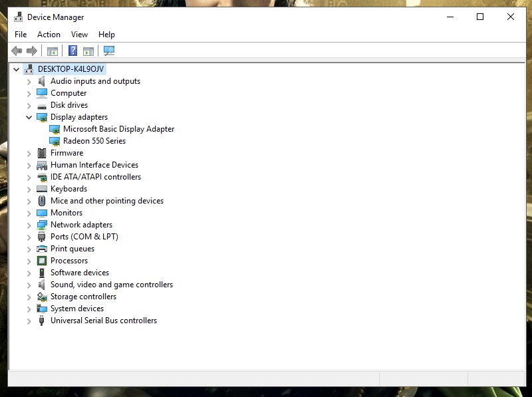Click the Back arrow toolbar icon
The height and width of the screenshot is (397, 532).
coord(17,51)
